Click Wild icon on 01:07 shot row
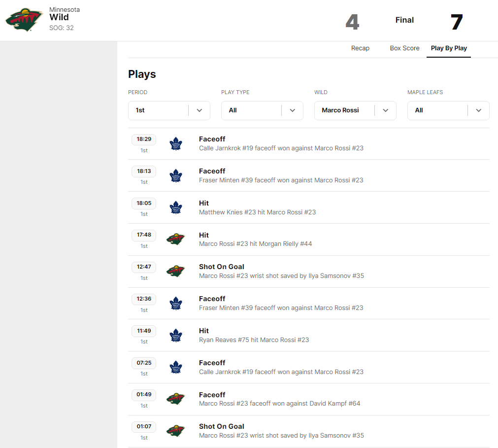498x448 pixels. (x=176, y=431)
